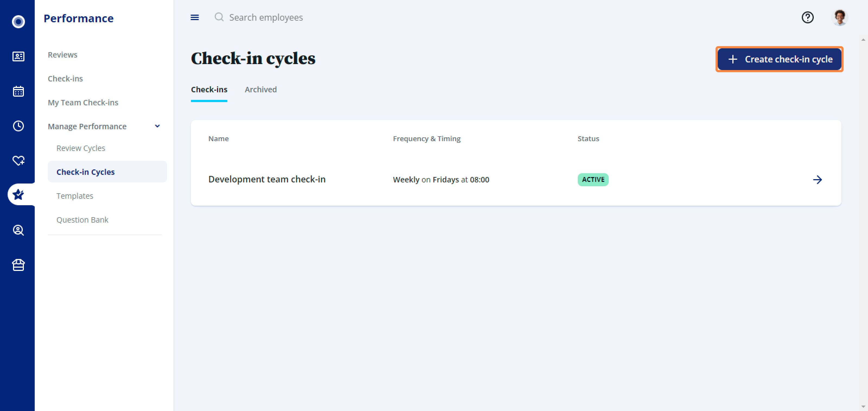Open the calendar sidebar icon
Screen dimensions: 868x411
click(x=18, y=91)
